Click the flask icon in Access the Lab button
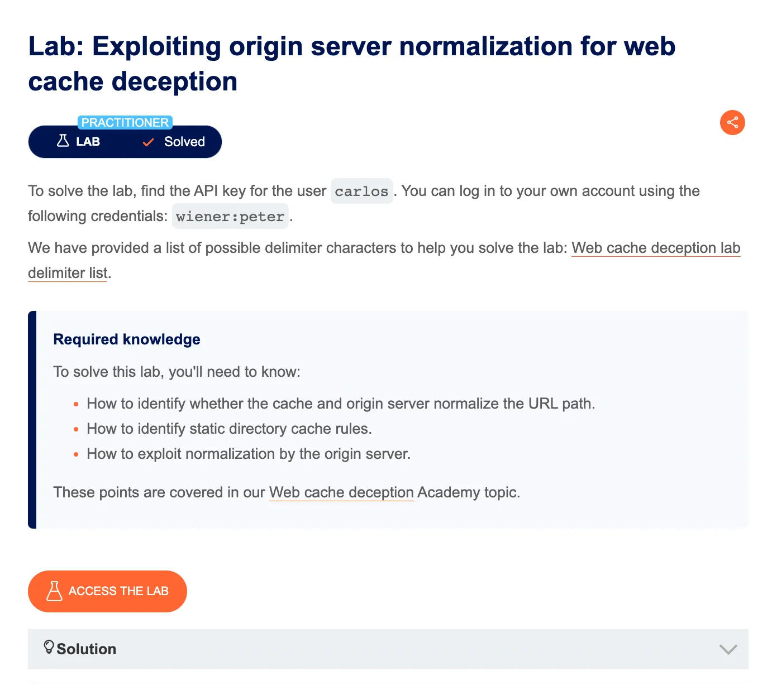The height and width of the screenshot is (700, 772). (54, 591)
